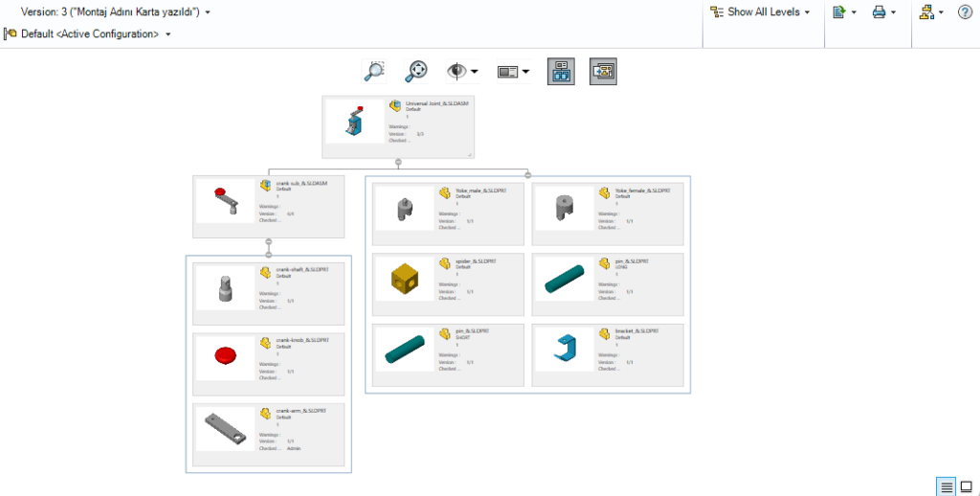Toggle the grouped hierarchy view button
Screen dimensions: 980x496
pos(561,71)
